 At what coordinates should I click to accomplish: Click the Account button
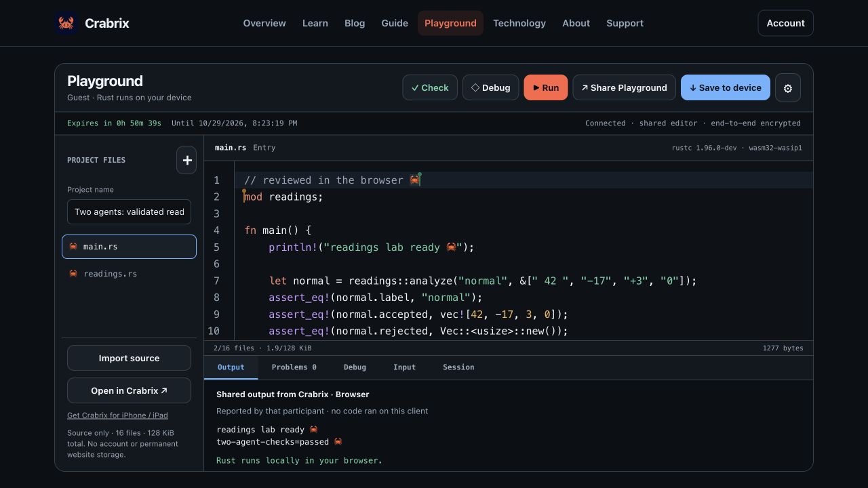[x=785, y=23]
